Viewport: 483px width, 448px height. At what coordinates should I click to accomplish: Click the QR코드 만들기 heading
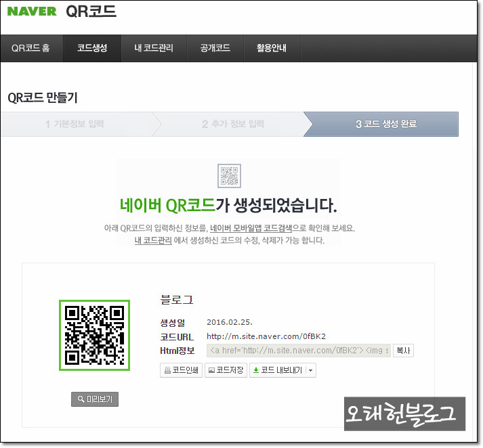tap(43, 97)
